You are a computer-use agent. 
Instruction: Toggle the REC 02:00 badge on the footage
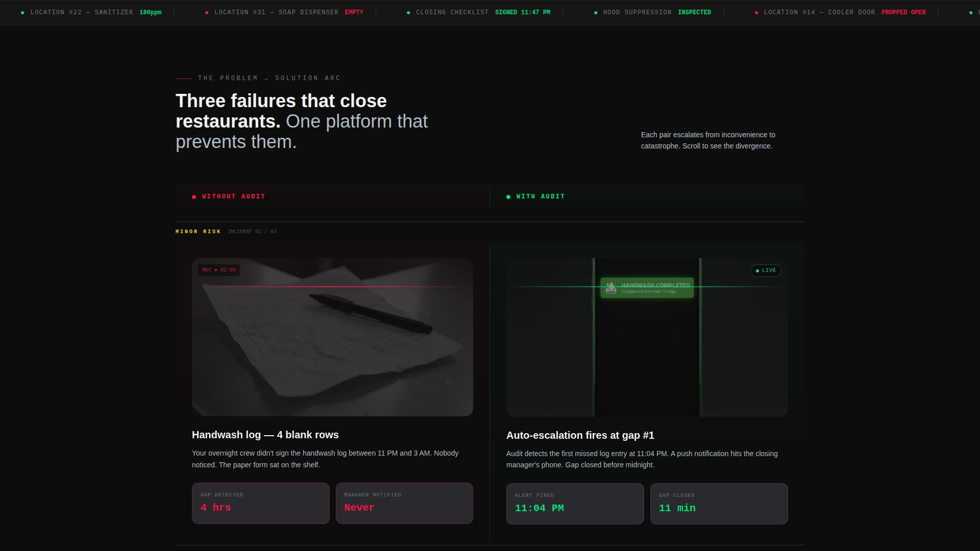coord(219,270)
